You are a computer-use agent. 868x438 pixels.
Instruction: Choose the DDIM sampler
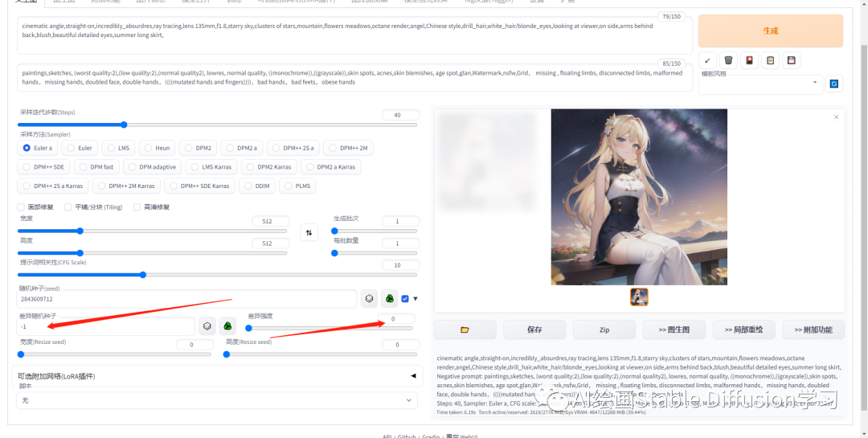pyautogui.click(x=257, y=186)
